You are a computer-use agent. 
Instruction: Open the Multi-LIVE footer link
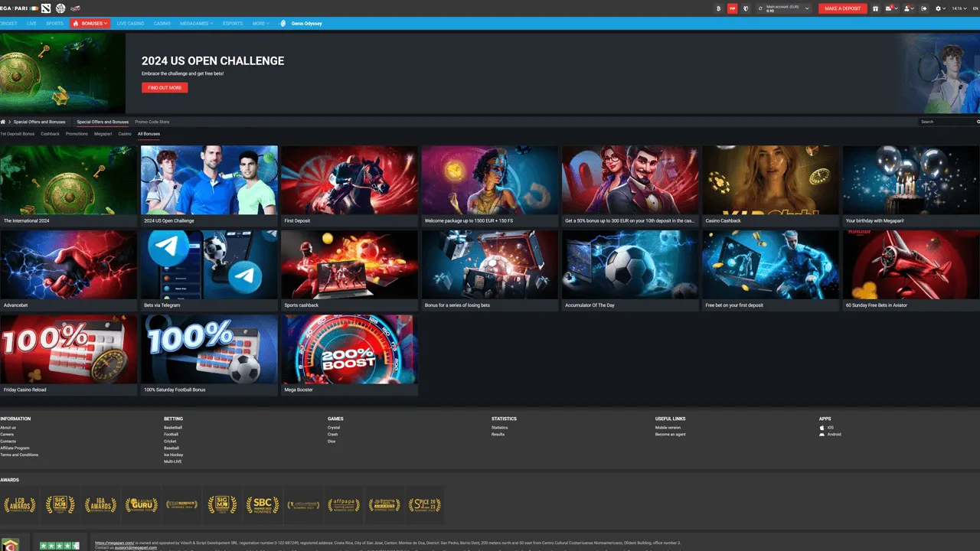tap(173, 461)
